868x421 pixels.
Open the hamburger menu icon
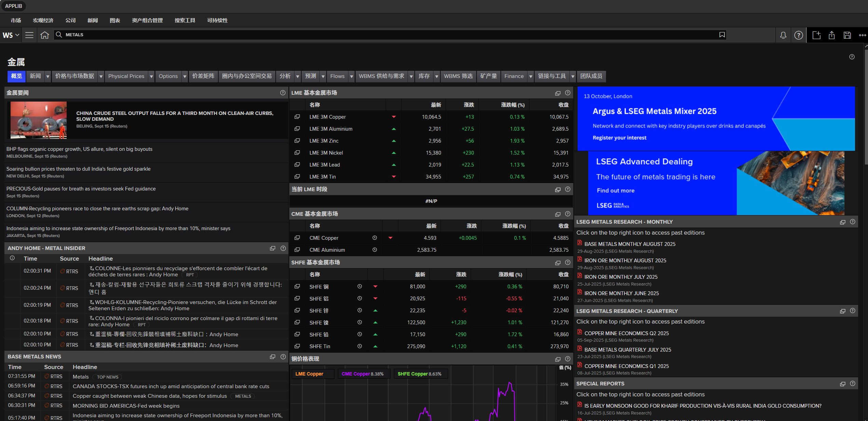29,35
